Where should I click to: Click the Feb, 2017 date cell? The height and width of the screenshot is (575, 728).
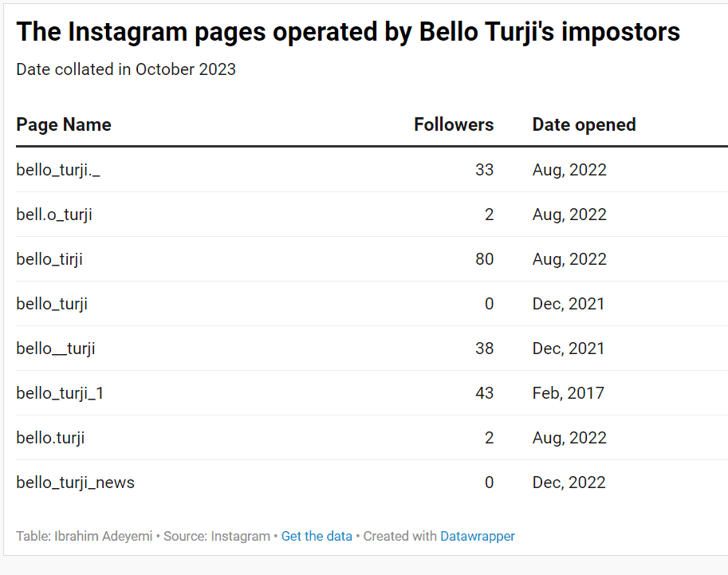(x=569, y=393)
